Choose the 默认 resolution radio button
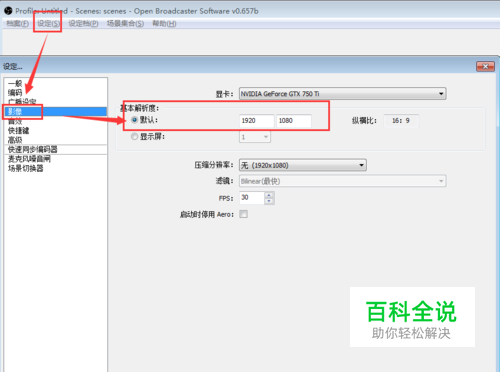Viewport: 500px width, 372px height. click(134, 120)
